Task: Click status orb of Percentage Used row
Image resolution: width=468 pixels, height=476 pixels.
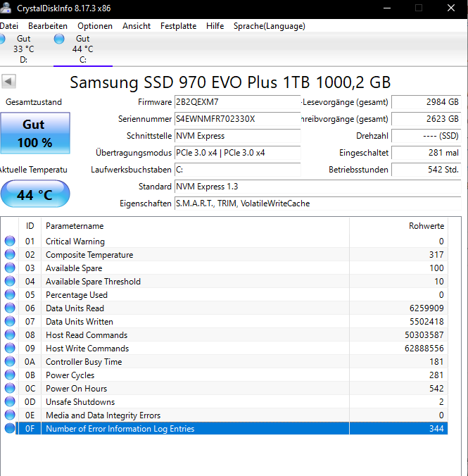Action: coord(10,294)
